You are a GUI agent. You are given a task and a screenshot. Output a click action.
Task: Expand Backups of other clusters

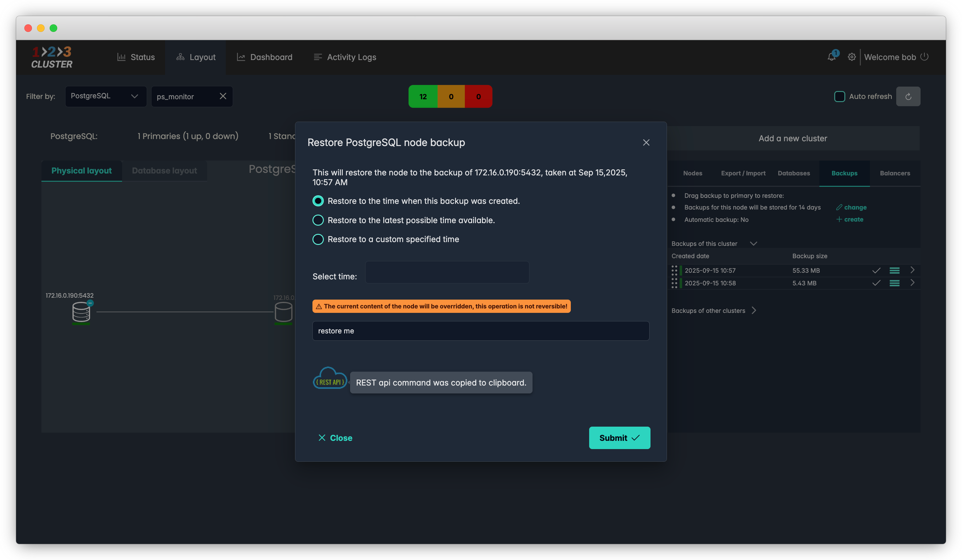pos(754,311)
